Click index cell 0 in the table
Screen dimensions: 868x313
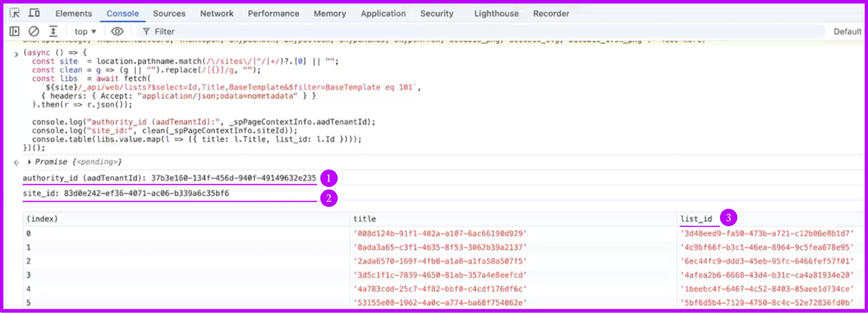point(186,233)
